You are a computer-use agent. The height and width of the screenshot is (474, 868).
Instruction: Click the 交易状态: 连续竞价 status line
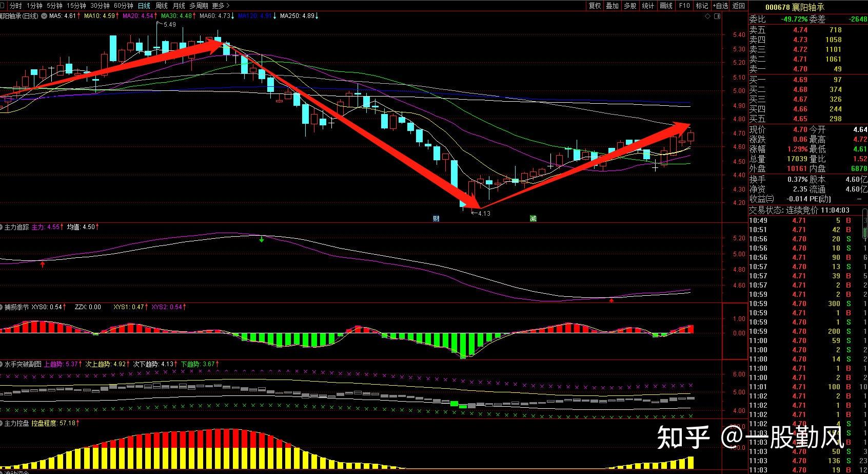[799, 210]
